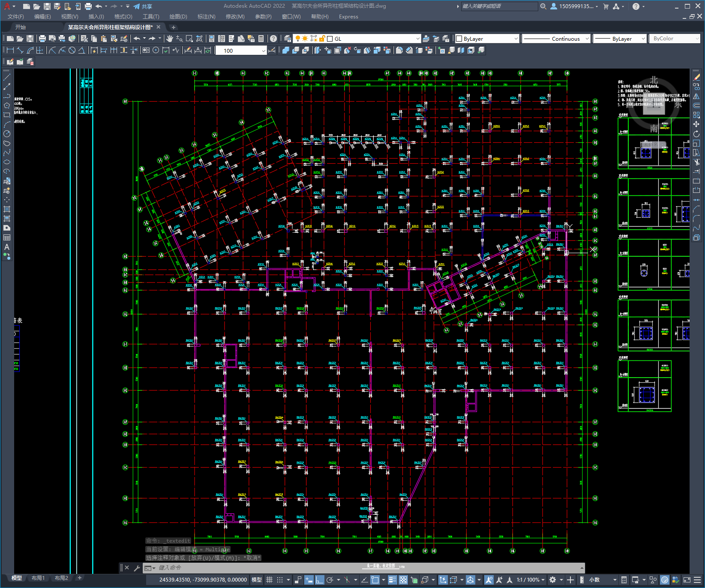Add a new drawing tab with the plus button
This screenshot has width=705, height=588.
(x=174, y=27)
